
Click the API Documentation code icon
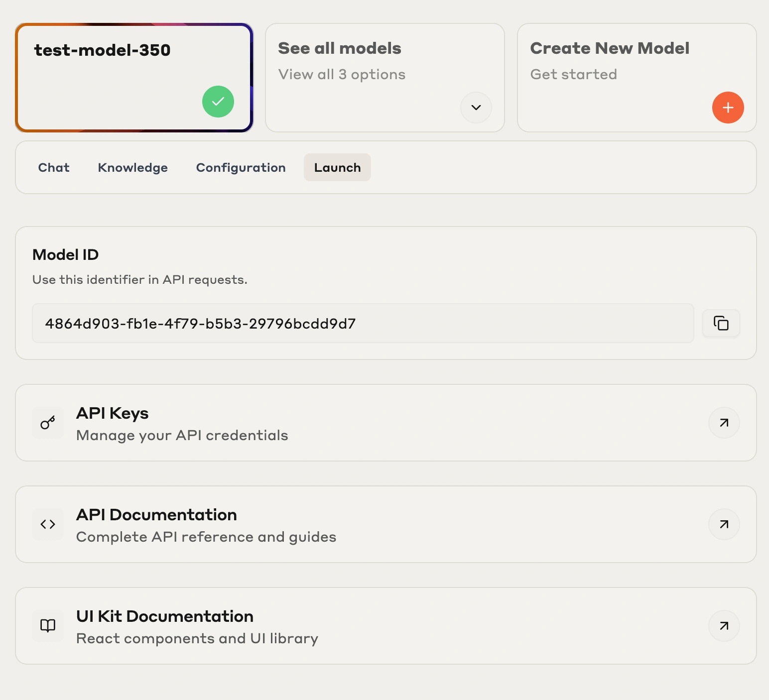(x=47, y=524)
